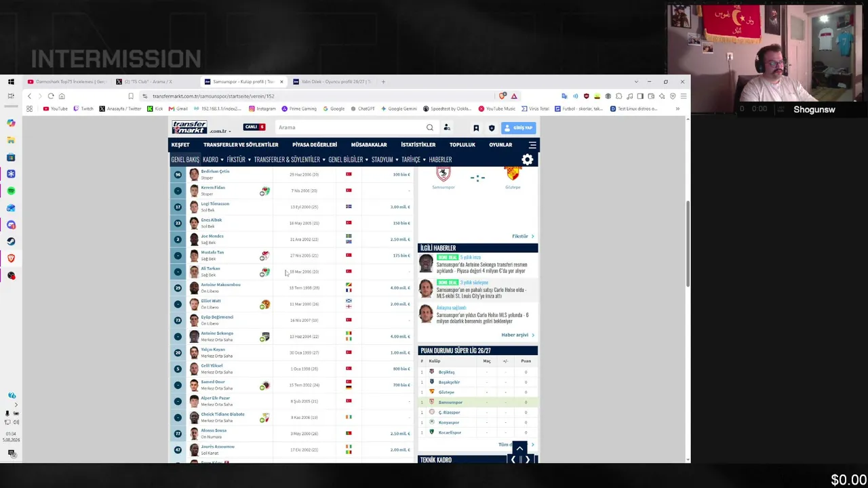This screenshot has height=488, width=868.
Task: Click the Brave shield icon in address bar
Action: (502, 96)
